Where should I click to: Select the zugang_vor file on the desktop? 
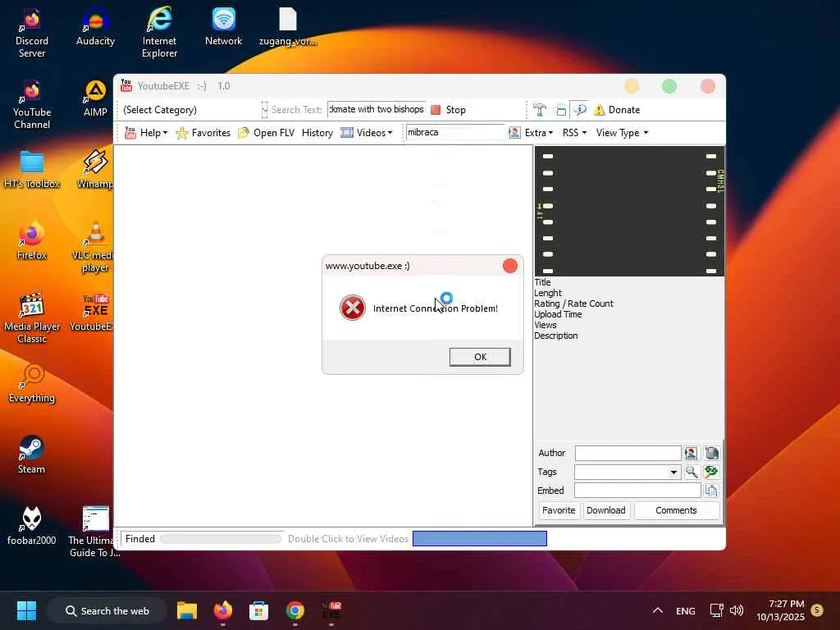point(288,27)
